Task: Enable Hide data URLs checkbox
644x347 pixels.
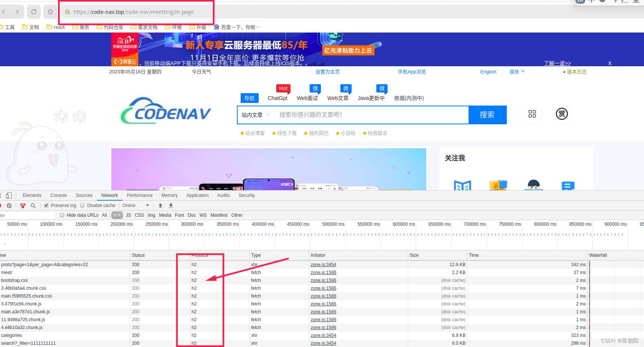Action: tap(62, 215)
